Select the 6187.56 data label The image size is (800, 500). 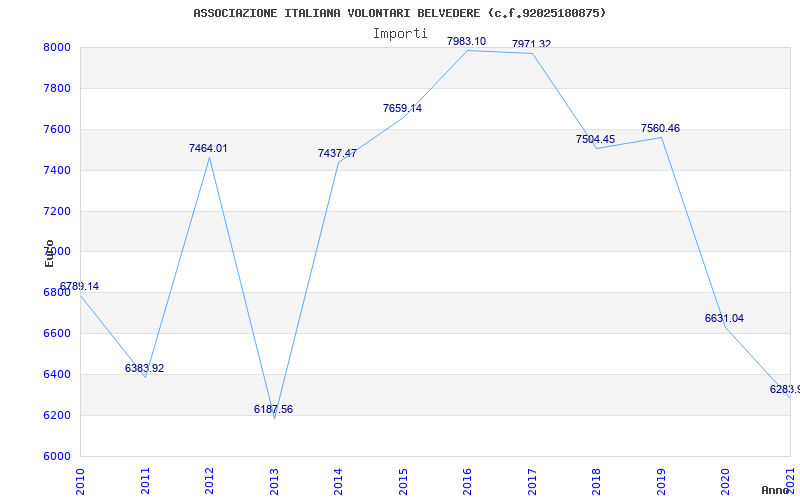(x=273, y=409)
